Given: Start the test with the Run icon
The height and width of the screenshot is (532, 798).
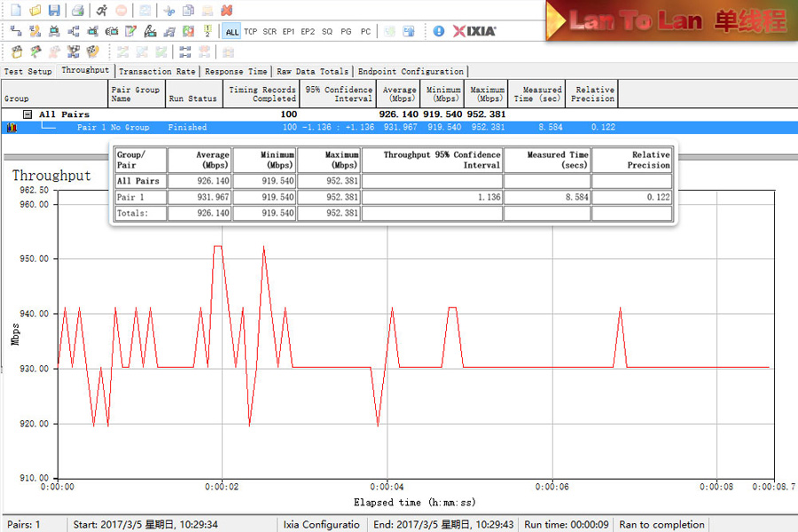Looking at the screenshot, I should (102, 11).
